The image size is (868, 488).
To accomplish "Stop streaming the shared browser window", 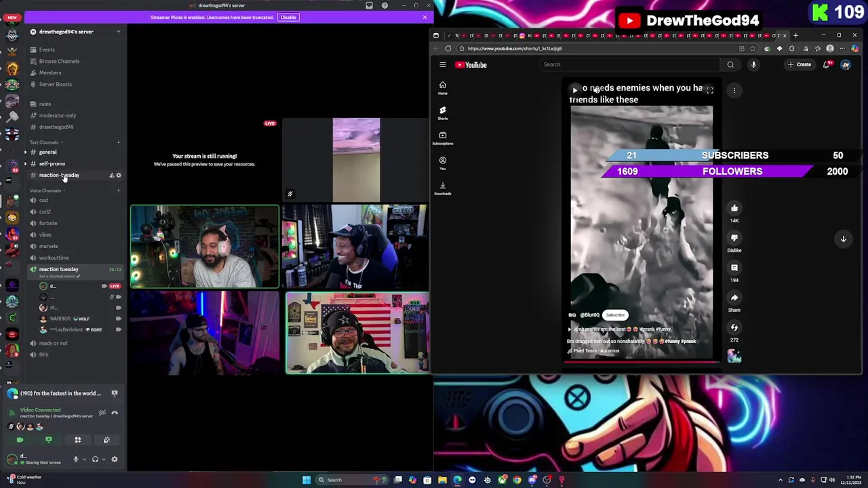I will [x=115, y=393].
